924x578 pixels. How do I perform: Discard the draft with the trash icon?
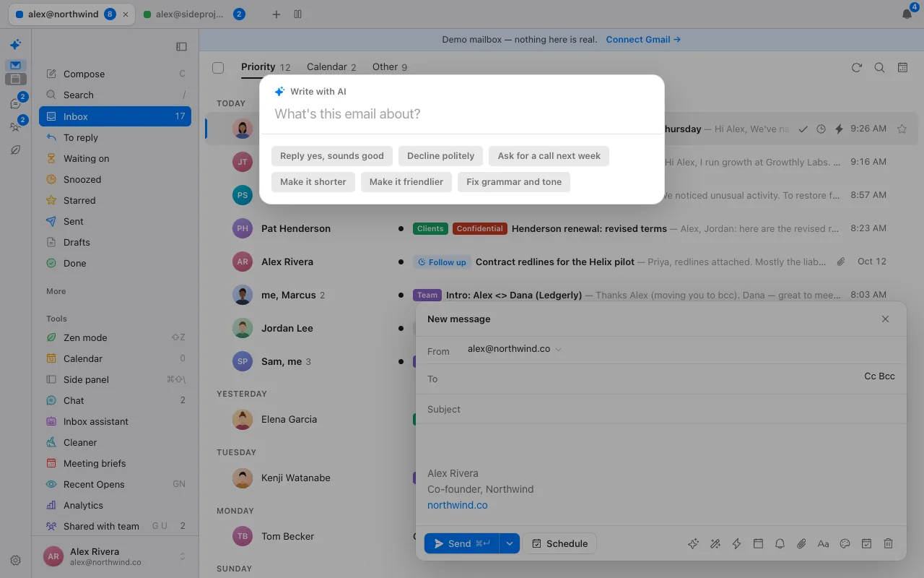tap(889, 544)
